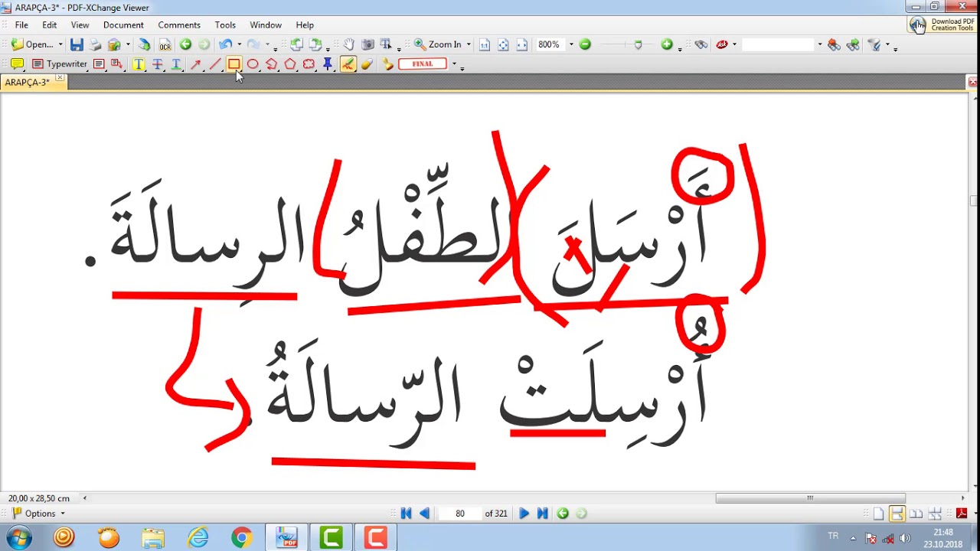Toggle the Callout tool
Screen dimensions: 980x551
117,64
